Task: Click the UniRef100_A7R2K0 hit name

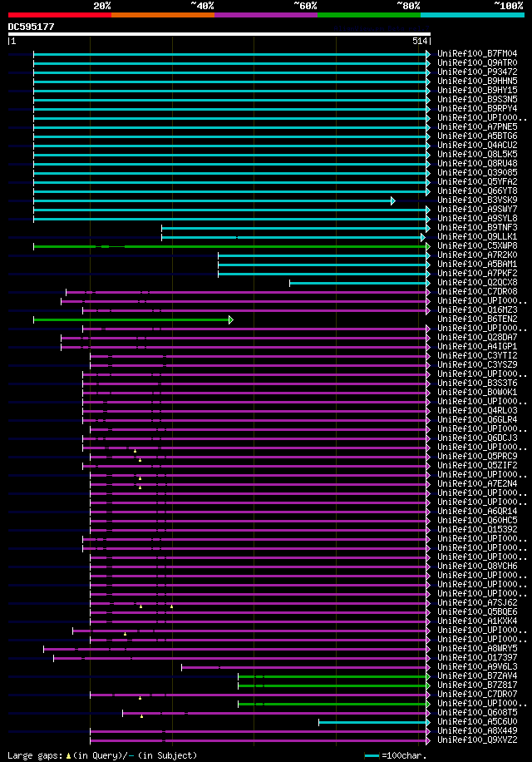Action: click(477, 255)
